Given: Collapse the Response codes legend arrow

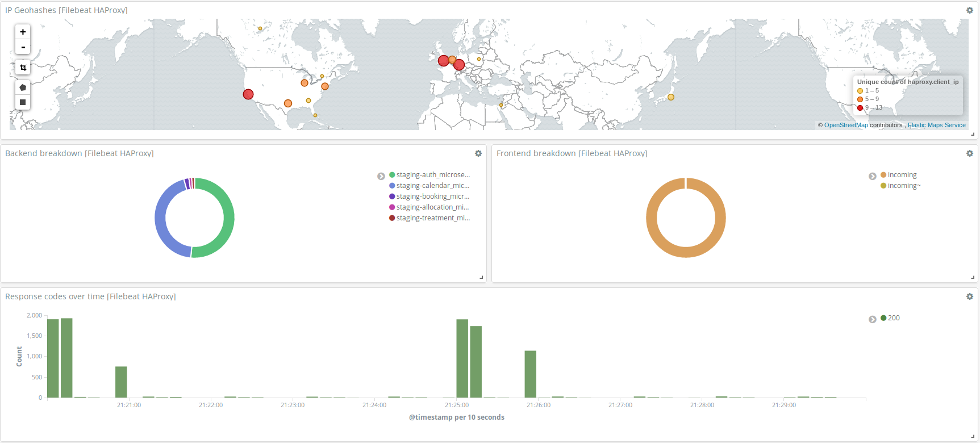Looking at the screenshot, I should click(x=872, y=319).
